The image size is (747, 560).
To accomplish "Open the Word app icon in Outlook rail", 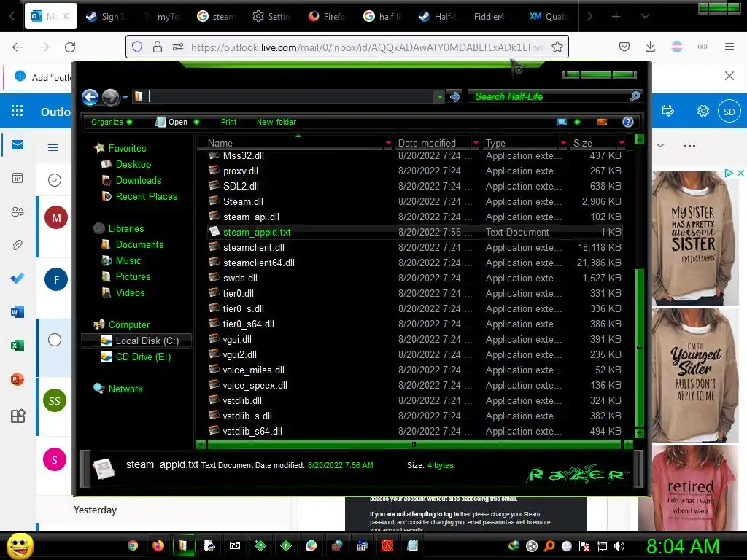I will (18, 312).
